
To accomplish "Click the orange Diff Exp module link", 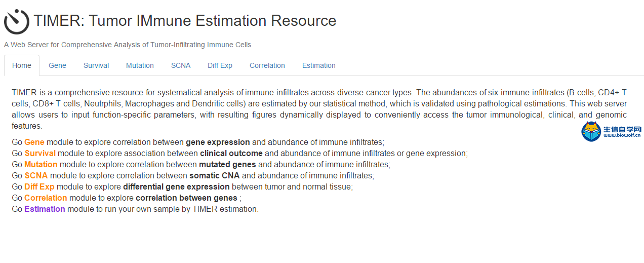I will pos(39,187).
